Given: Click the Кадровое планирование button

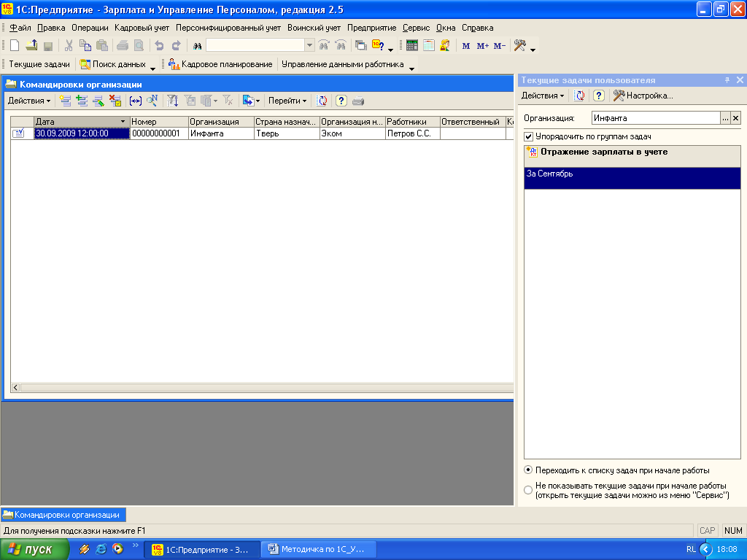Looking at the screenshot, I should [x=220, y=64].
